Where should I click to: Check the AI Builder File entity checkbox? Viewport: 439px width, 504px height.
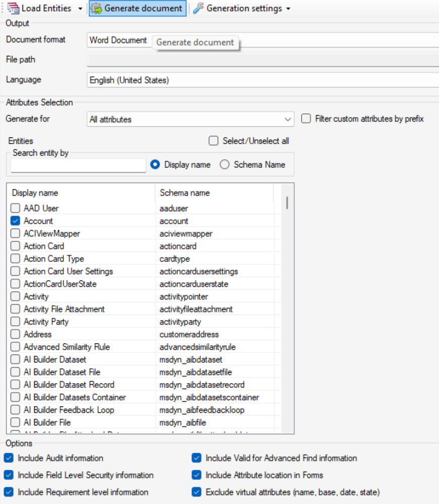[15, 422]
